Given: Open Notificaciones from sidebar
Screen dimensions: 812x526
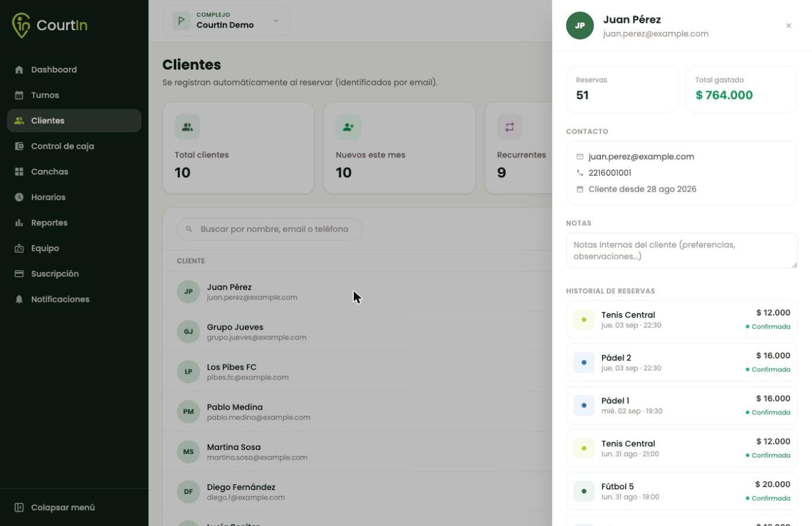Looking at the screenshot, I should pos(74,300).
